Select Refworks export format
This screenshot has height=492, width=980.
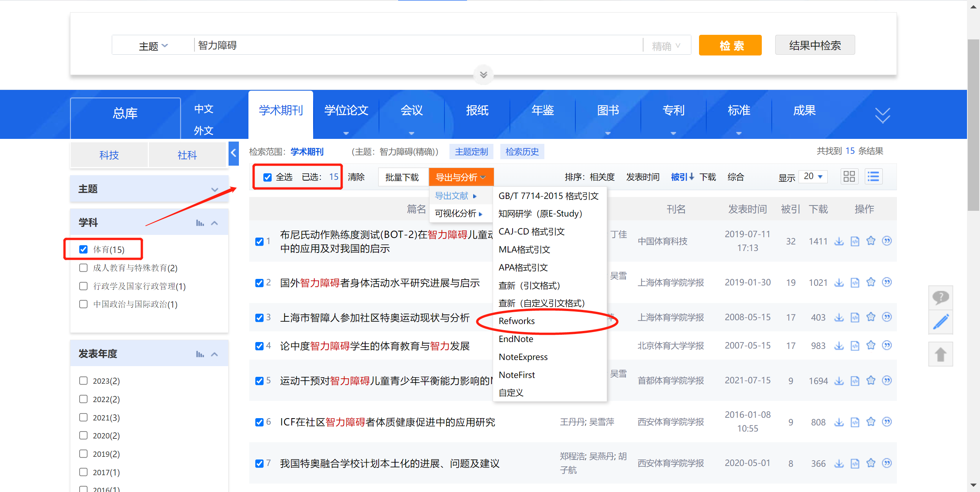516,321
